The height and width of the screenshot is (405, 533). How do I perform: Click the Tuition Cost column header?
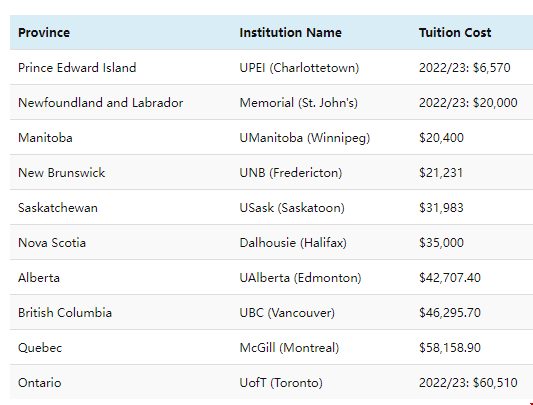(x=455, y=33)
